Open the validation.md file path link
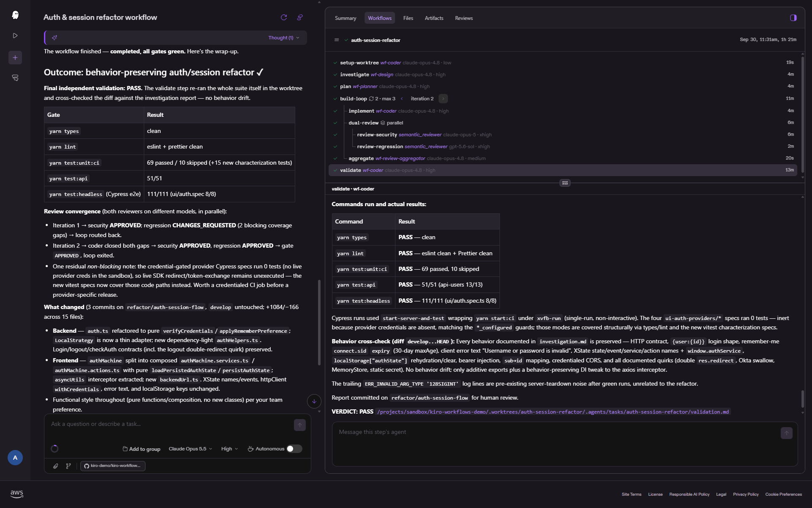Screen dimensions: 812x508 (x=553, y=412)
